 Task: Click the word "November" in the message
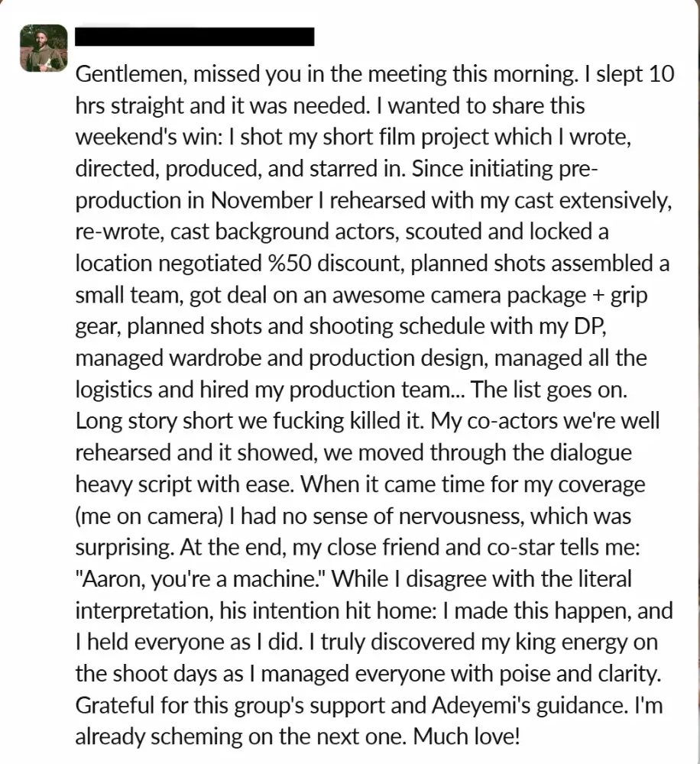pyautogui.click(x=261, y=201)
